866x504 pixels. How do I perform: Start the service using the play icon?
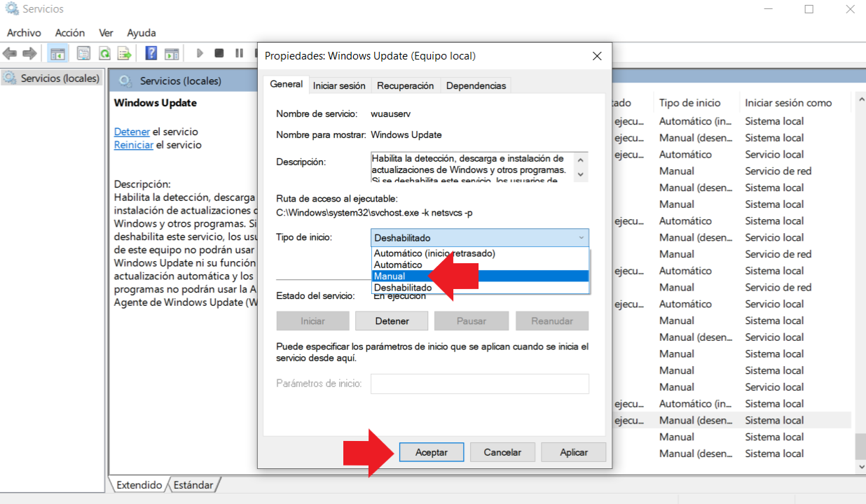200,52
